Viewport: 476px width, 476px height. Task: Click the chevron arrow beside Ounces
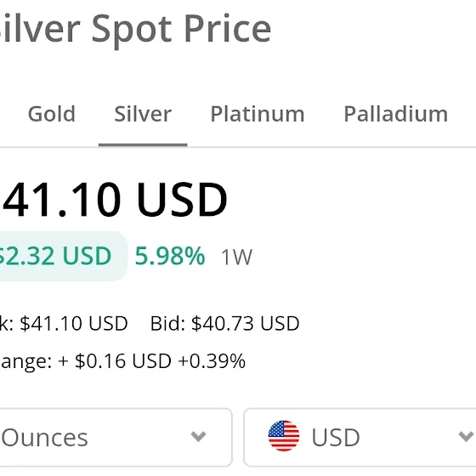199,437
